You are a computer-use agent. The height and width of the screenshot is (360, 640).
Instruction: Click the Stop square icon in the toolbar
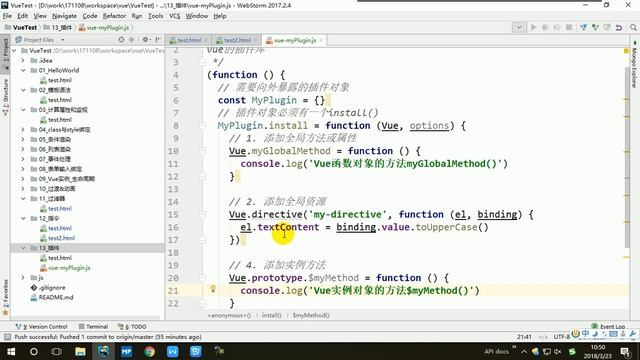pyautogui.click(x=569, y=27)
